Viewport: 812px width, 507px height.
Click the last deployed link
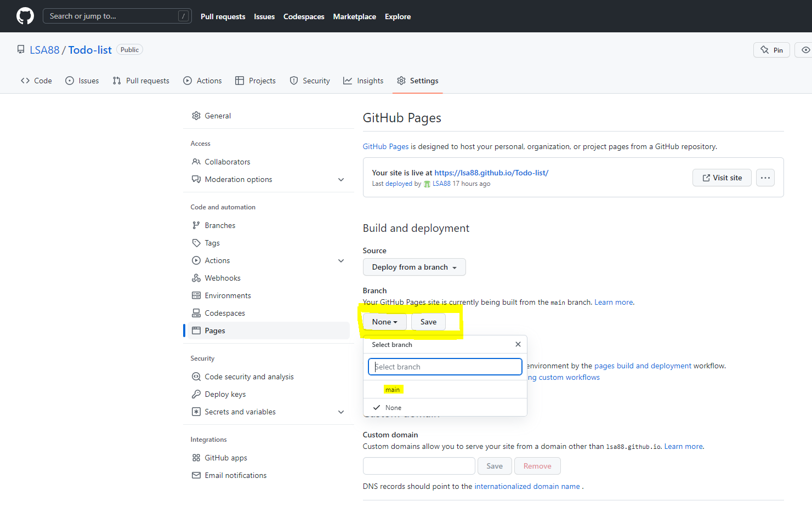pyautogui.click(x=399, y=184)
